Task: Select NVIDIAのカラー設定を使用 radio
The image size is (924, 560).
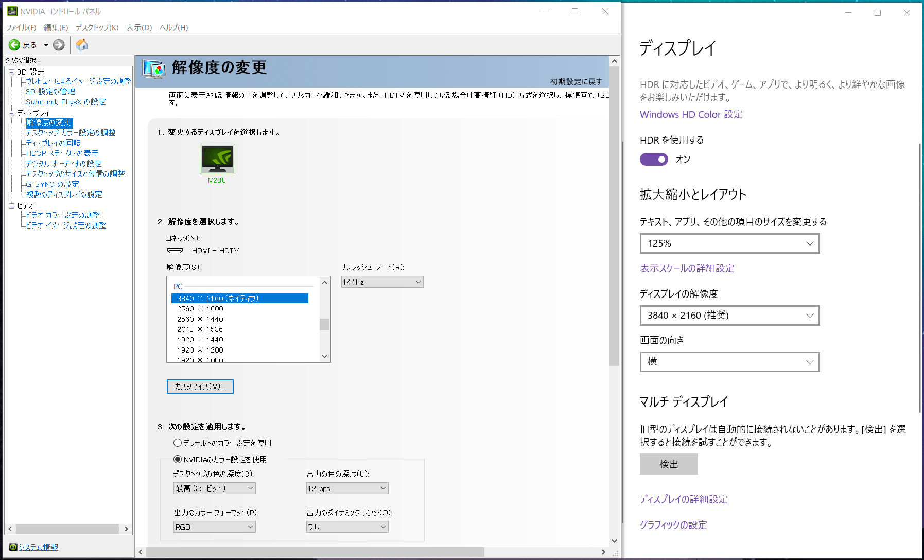Action: click(x=178, y=459)
